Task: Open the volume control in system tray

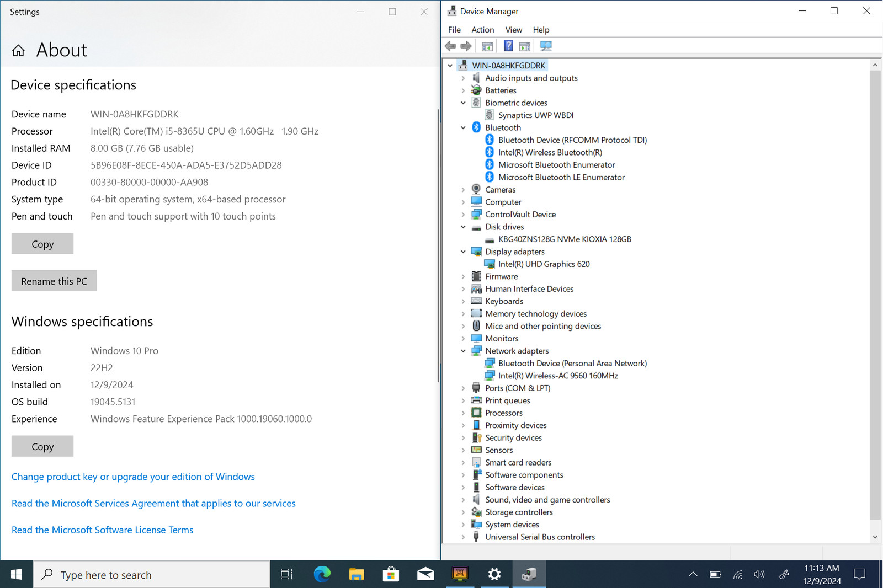Action: click(760, 575)
